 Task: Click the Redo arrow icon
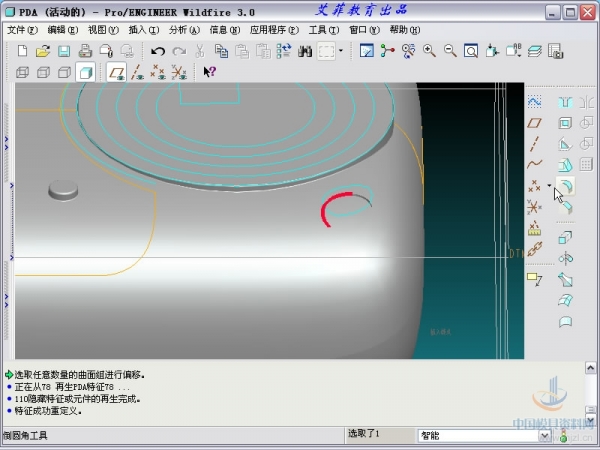[179, 51]
